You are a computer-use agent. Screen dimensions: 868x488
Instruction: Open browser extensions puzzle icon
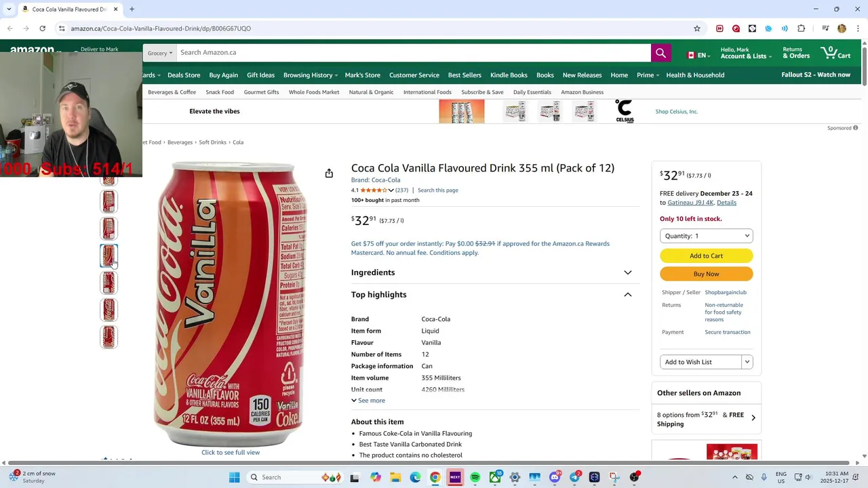tap(801, 28)
